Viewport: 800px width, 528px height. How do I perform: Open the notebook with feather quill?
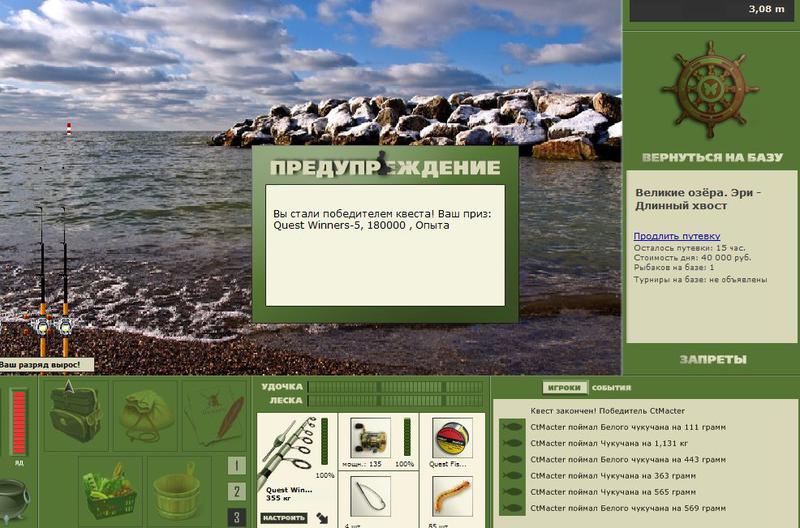click(x=215, y=415)
